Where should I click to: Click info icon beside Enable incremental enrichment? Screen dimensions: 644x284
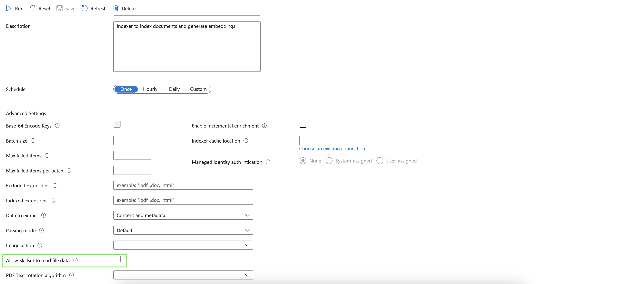pos(264,126)
